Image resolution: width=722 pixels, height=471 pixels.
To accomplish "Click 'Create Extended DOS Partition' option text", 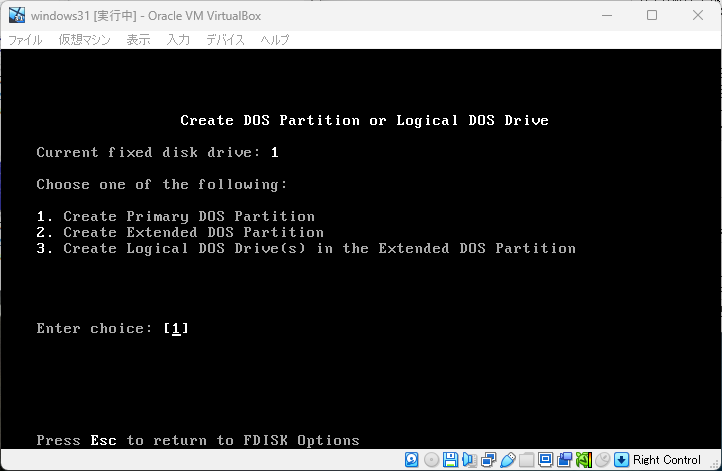I will pos(193,233).
